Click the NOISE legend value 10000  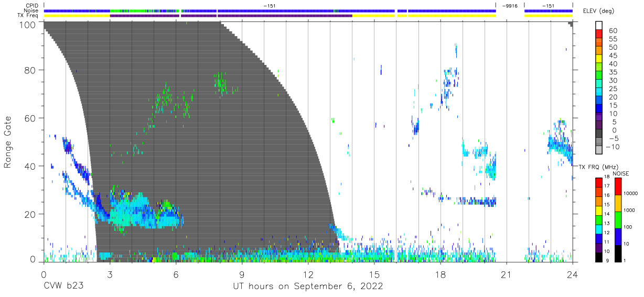[631, 194]
